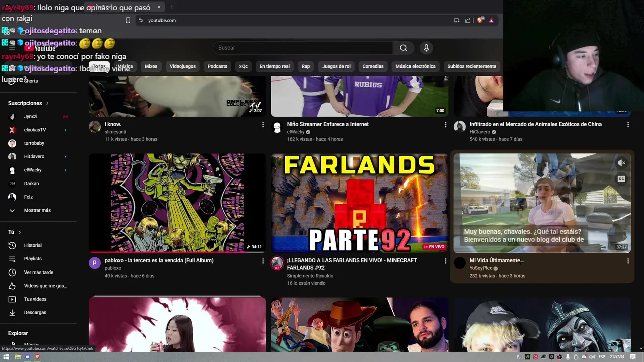Open Ver más tarde in sidebar

click(x=39, y=272)
